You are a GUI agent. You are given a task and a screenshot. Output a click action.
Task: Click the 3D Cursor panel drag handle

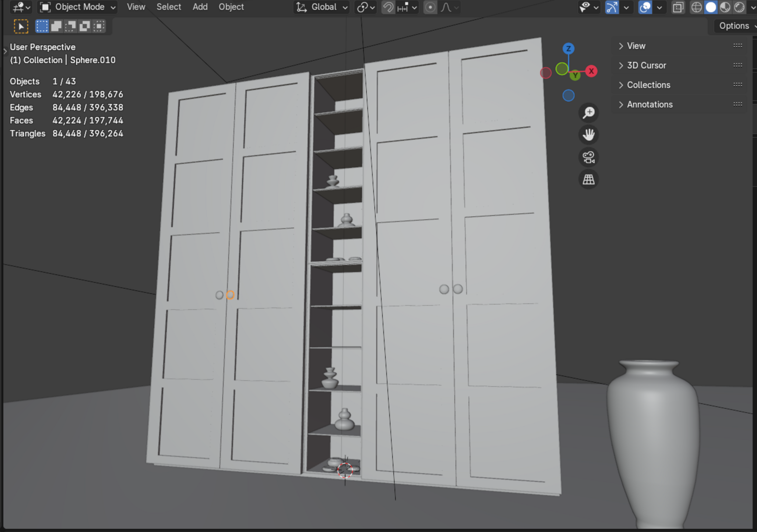coord(738,65)
